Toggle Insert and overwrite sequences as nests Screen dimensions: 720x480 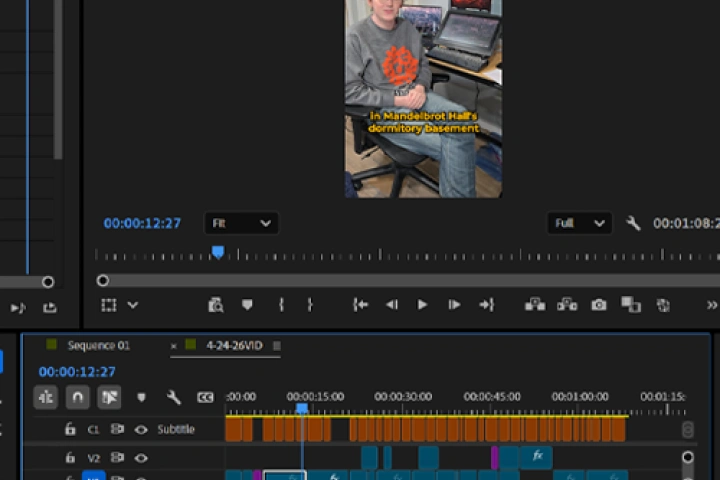pyautogui.click(x=45, y=397)
